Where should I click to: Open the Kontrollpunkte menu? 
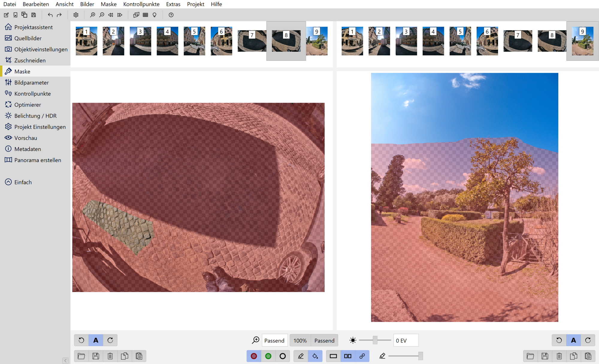(141, 4)
